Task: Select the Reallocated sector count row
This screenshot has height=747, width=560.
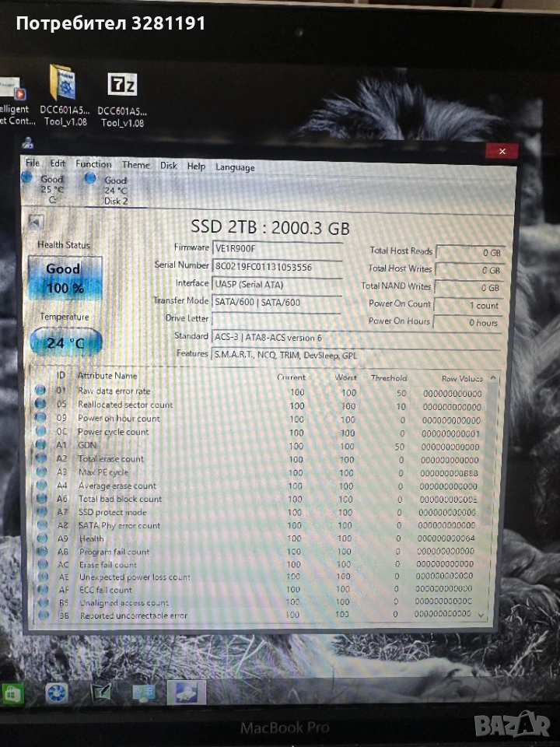Action: [x=125, y=405]
